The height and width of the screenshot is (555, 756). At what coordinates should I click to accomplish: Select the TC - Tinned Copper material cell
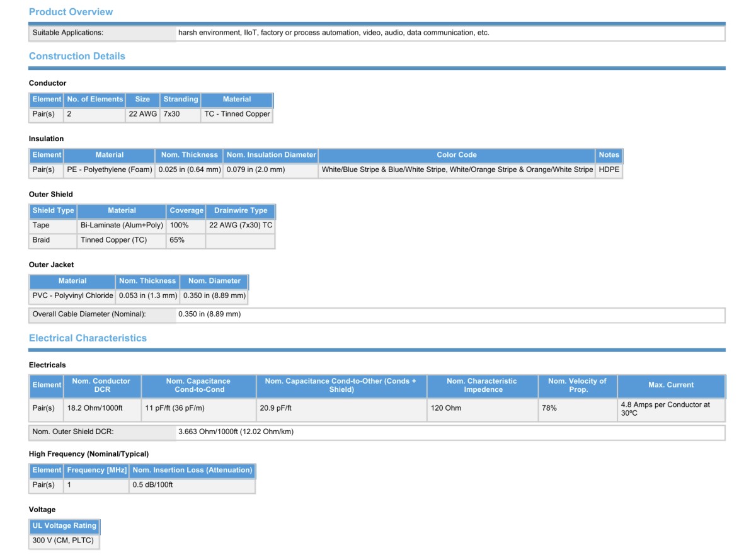(237, 115)
